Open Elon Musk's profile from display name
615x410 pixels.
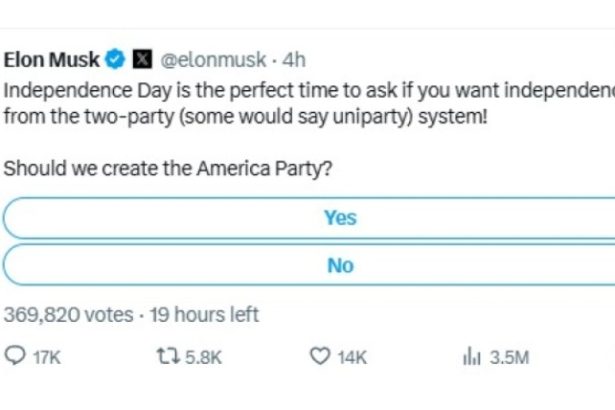click(x=51, y=60)
